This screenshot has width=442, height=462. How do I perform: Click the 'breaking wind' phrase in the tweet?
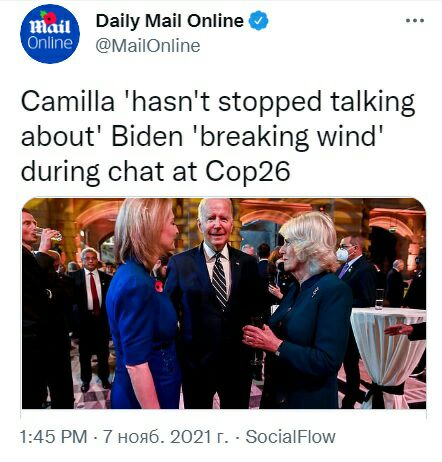pyautogui.click(x=290, y=136)
